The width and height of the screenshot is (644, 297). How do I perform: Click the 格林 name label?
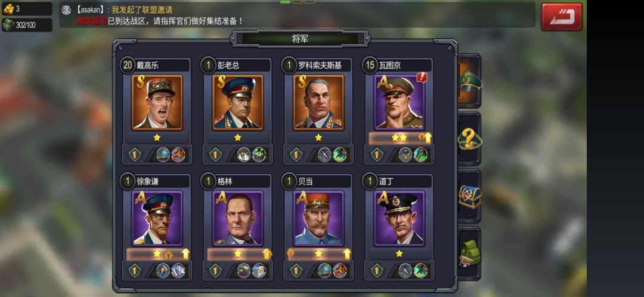(225, 181)
